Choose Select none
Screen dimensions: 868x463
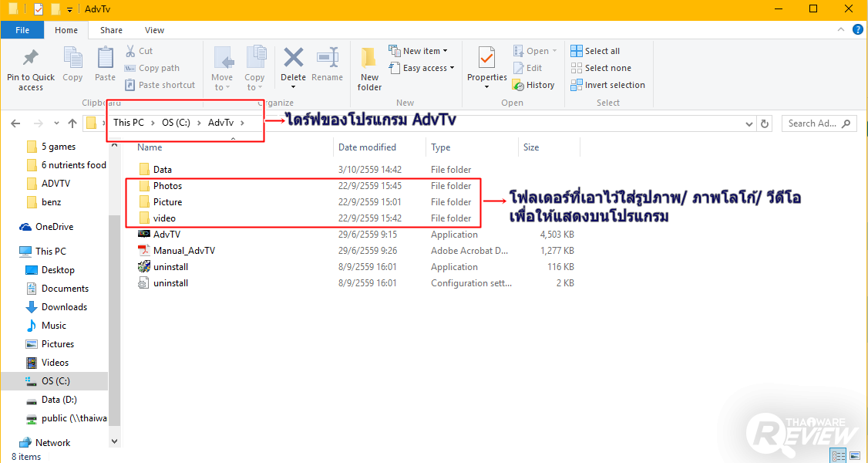pyautogui.click(x=601, y=68)
